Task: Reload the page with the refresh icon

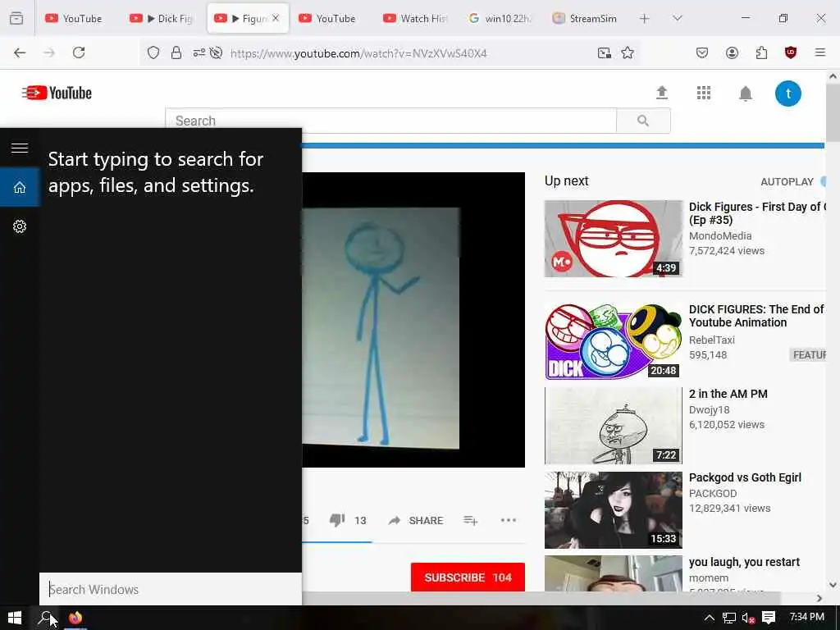Action: tap(79, 52)
